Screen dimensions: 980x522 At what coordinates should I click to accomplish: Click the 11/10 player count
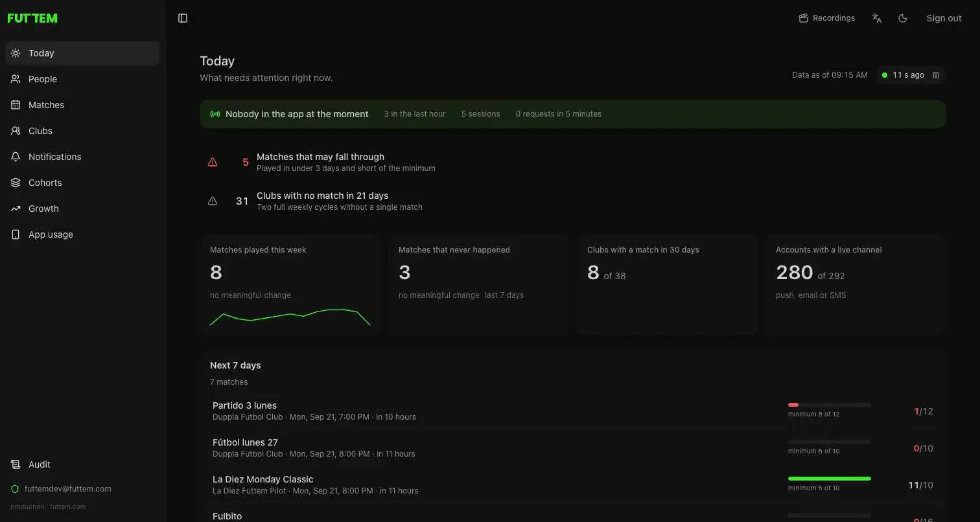(x=920, y=485)
